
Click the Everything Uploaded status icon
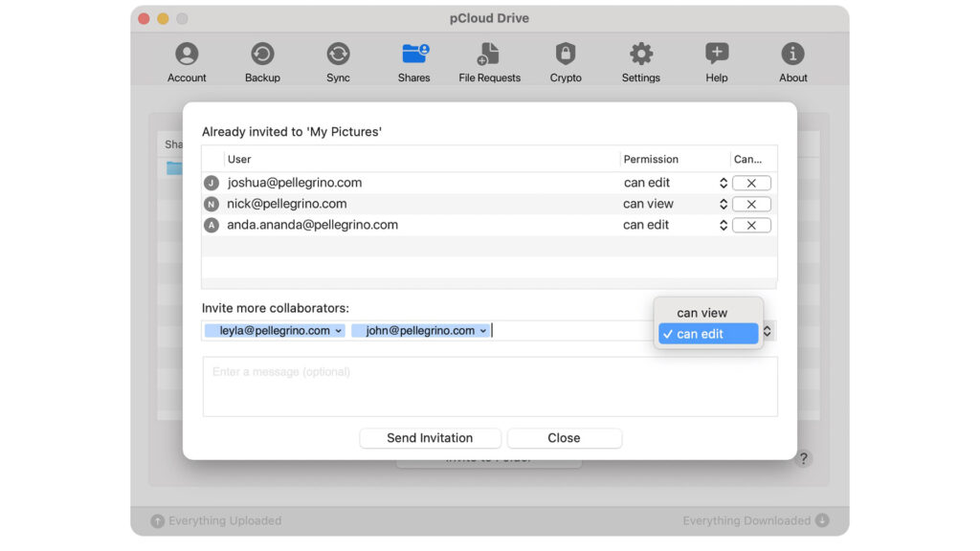158,521
